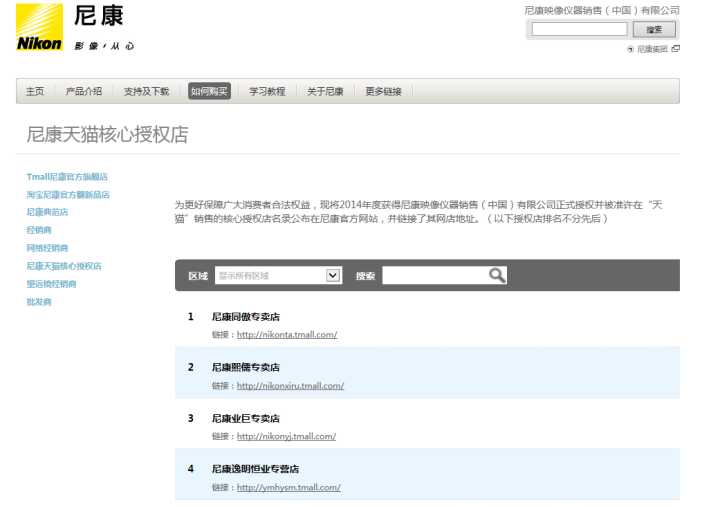Click the Nikon logo
Viewport: 720px width, 507px height.
[40, 27]
